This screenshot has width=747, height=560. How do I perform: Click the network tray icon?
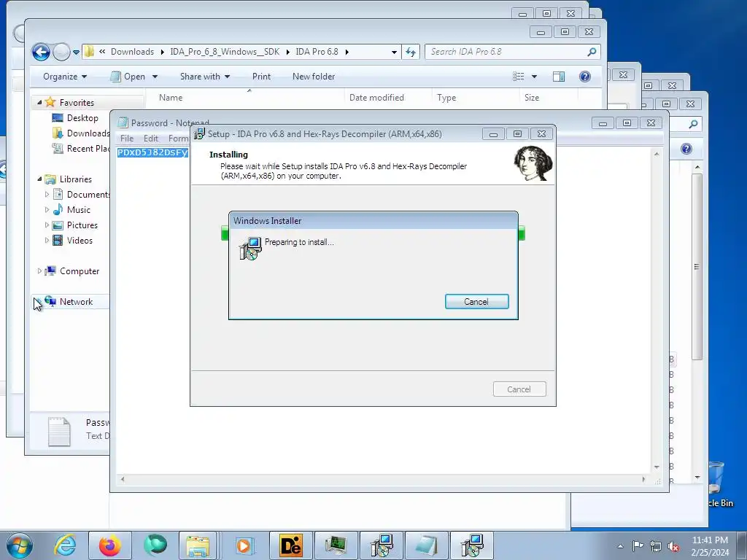click(x=656, y=546)
